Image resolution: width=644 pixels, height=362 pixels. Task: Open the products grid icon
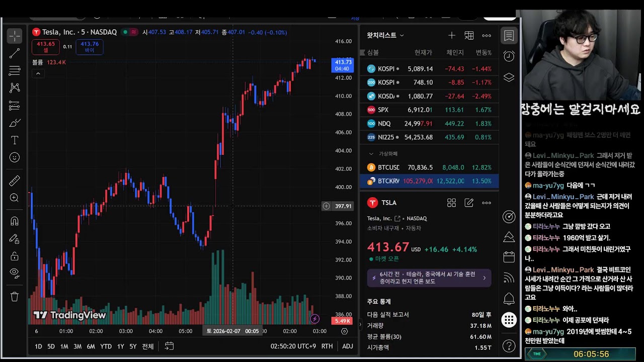click(509, 320)
